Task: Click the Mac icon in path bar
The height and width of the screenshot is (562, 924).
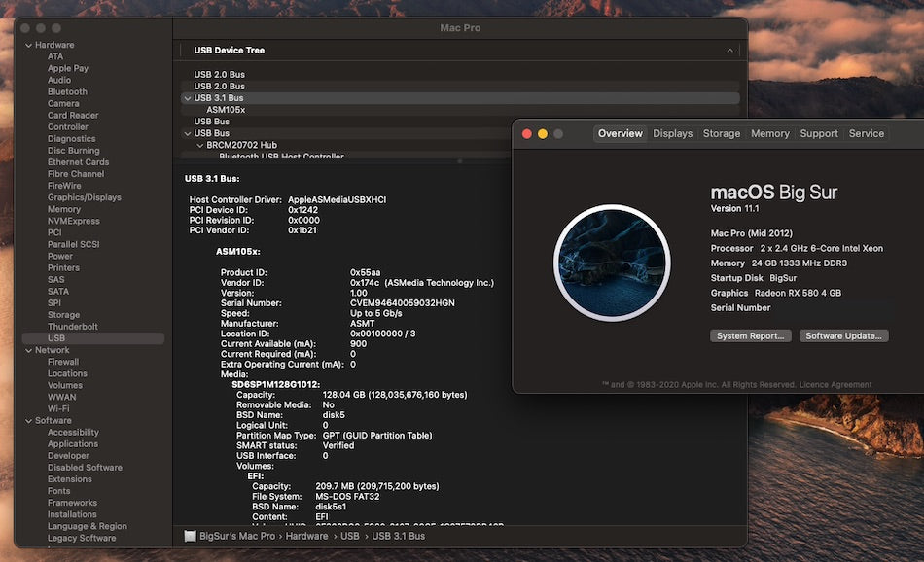Action: 191,536
